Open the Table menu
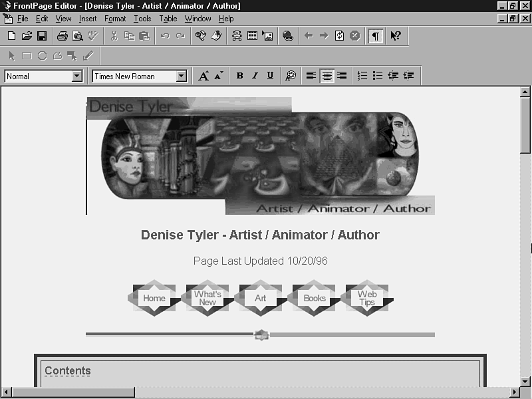Viewport: 532px width, 399px height. [x=168, y=19]
